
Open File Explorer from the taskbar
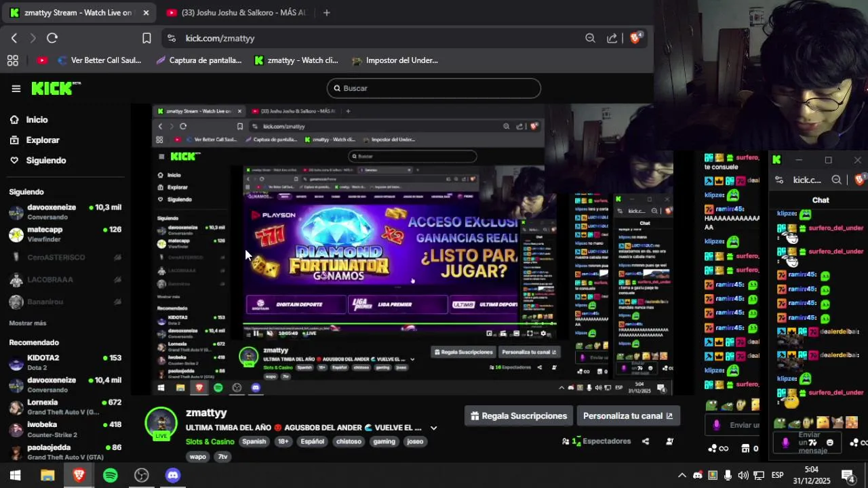pyautogui.click(x=47, y=475)
